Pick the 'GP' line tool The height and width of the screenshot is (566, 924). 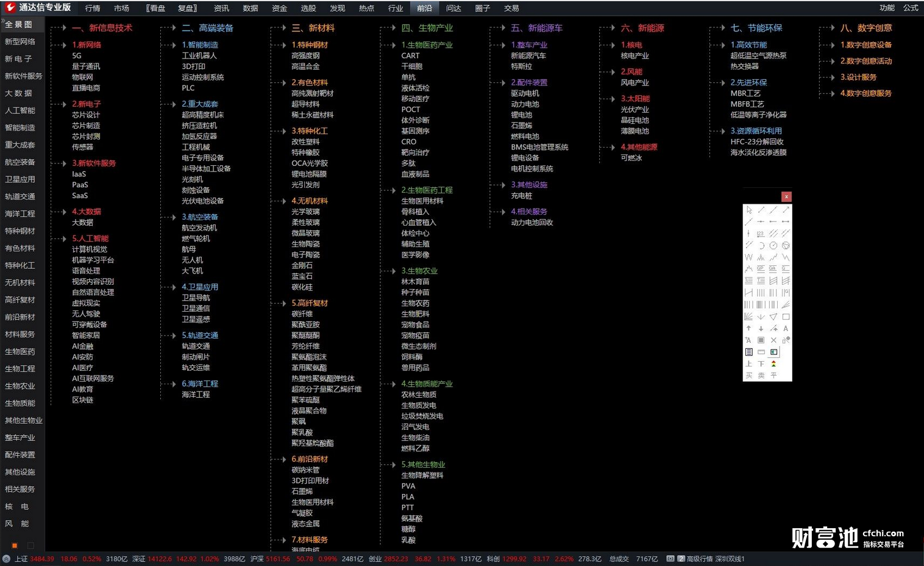pyautogui.click(x=761, y=269)
